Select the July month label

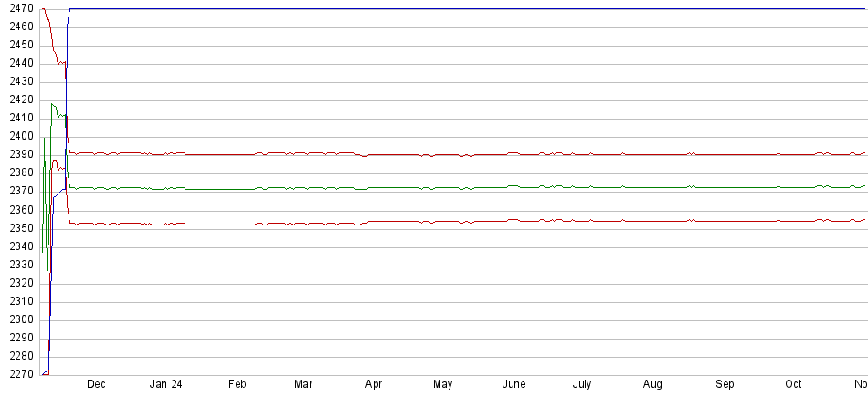point(582,384)
